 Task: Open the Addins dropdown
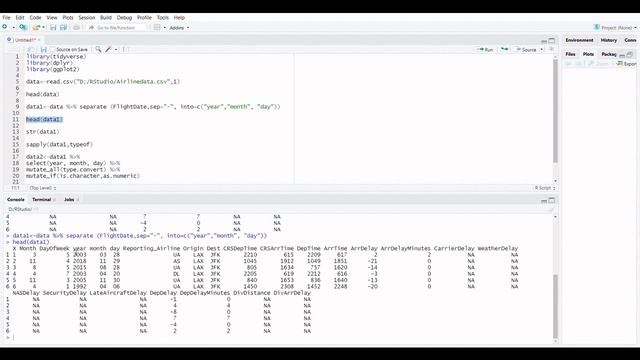click(x=179, y=28)
